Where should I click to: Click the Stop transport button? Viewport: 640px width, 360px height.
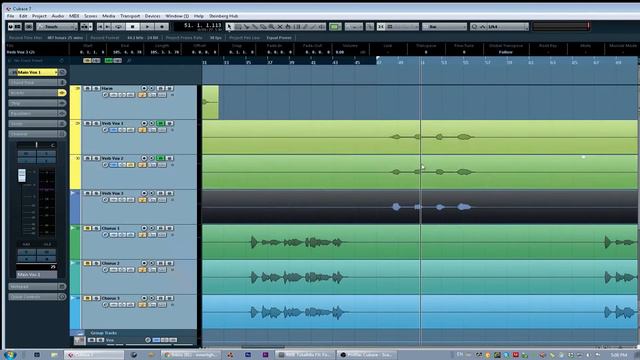pyautogui.click(x=132, y=27)
